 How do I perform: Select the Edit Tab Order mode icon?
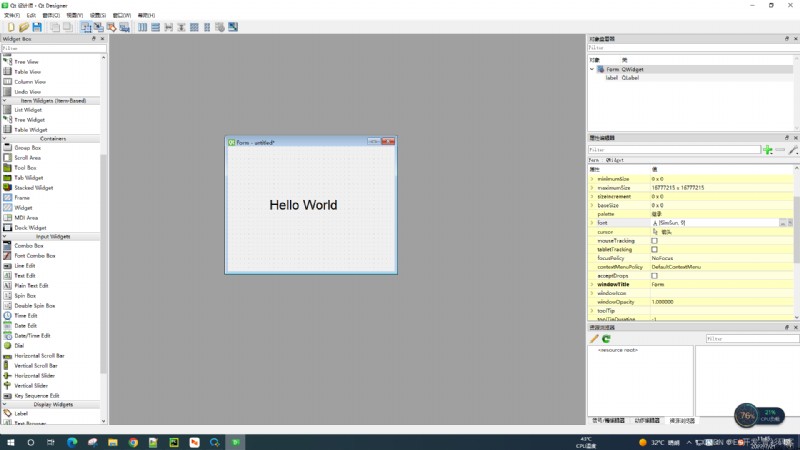pyautogui.click(x=124, y=27)
